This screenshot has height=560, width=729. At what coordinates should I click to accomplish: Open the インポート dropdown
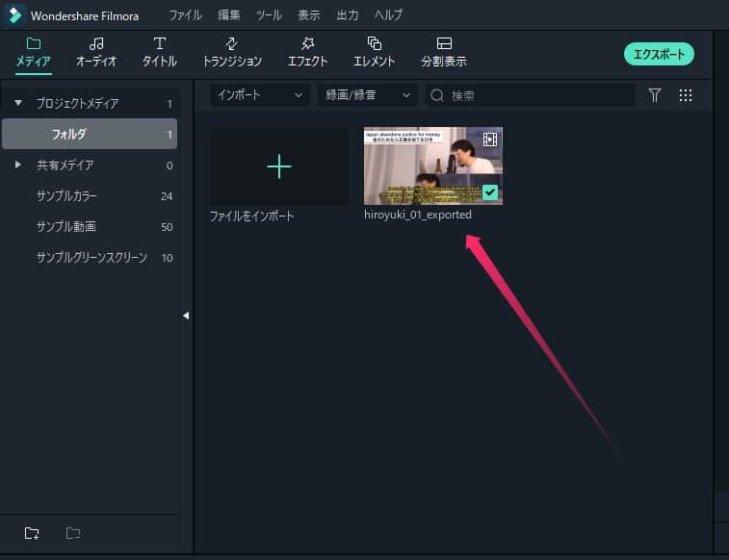259,95
